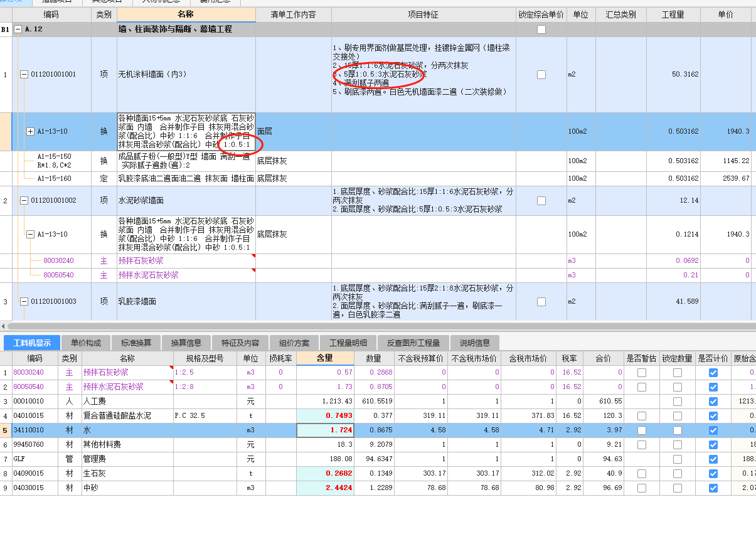Click the horizontal scrollbar left arrow
The image size is (756, 544).
4,326
